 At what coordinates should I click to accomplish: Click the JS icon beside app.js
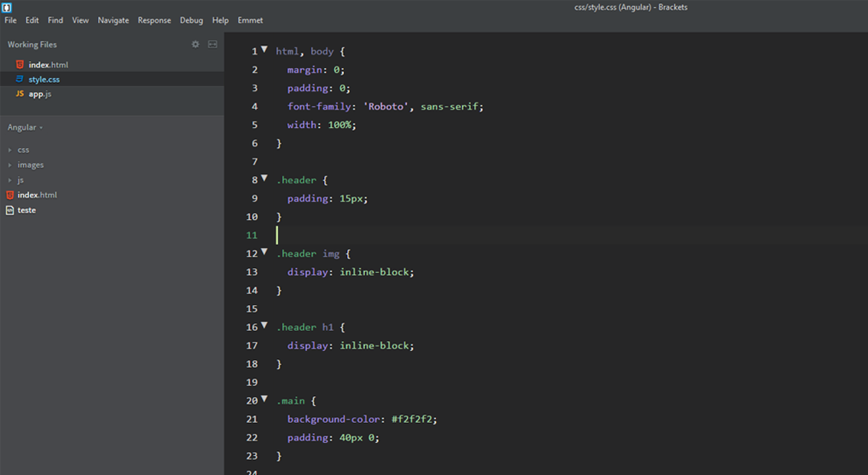coord(20,93)
